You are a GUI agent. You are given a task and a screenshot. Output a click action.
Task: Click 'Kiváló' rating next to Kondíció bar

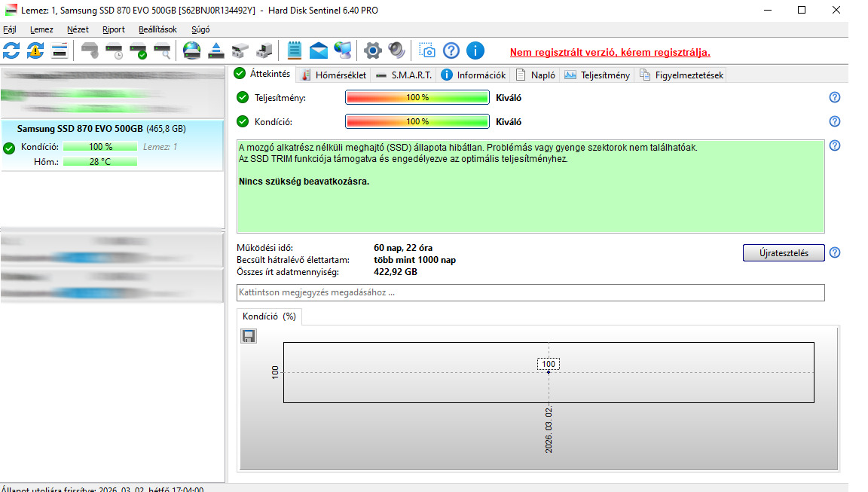(509, 122)
